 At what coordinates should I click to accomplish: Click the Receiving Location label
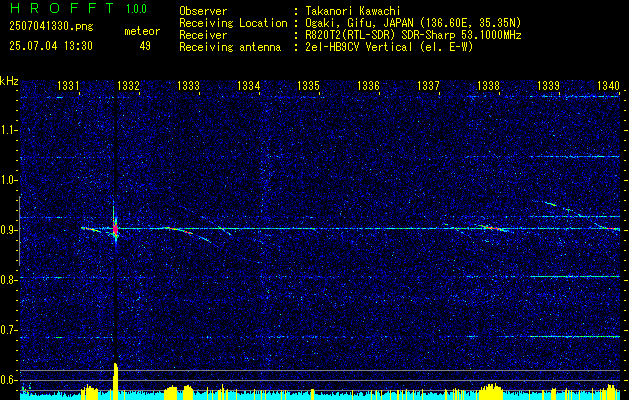tap(233, 23)
